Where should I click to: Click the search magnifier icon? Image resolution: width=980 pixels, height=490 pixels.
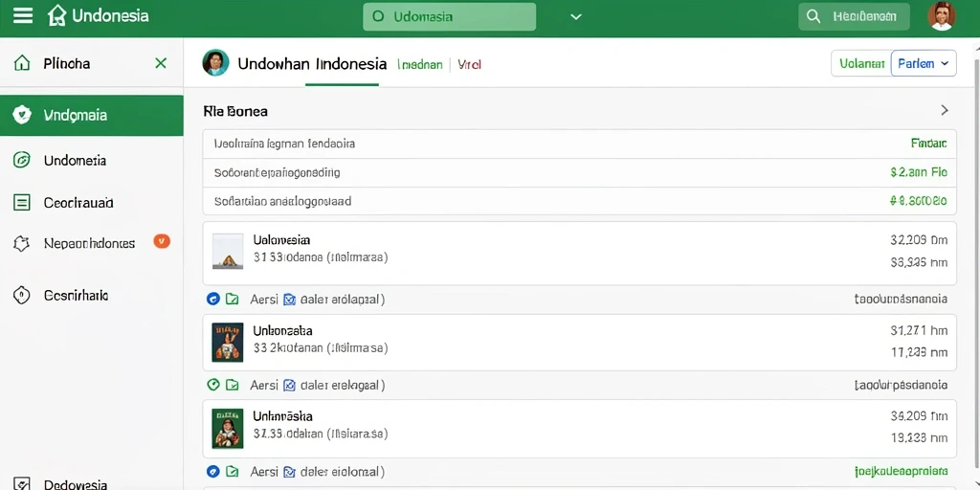(813, 16)
